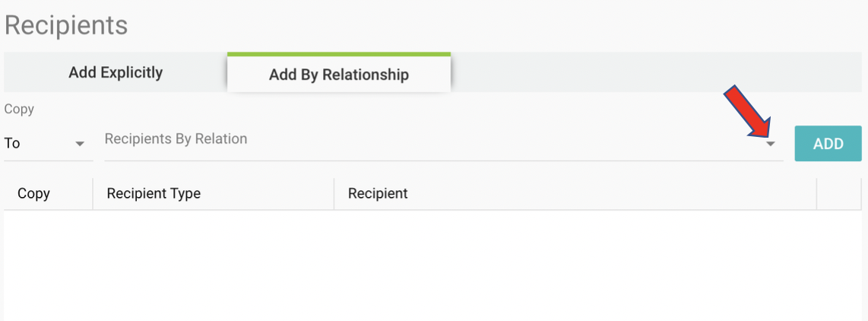The image size is (868, 321).
Task: Click the empty rightmost column header
Action: click(x=839, y=193)
